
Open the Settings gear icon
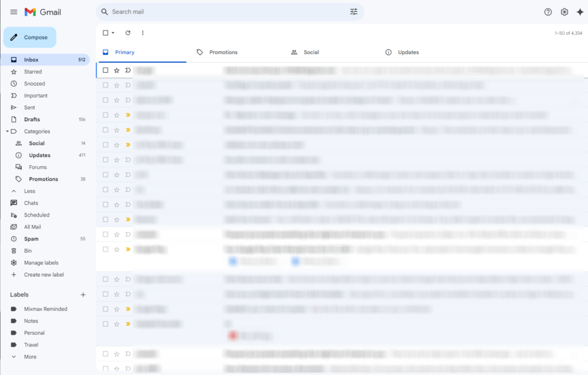click(x=564, y=12)
